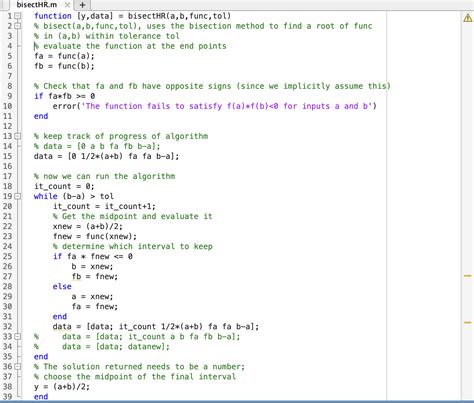The image size is (474, 403).
Task: Click 'data = [0 1/2*(a+b) fa fa b-a];'
Action: click(106, 156)
